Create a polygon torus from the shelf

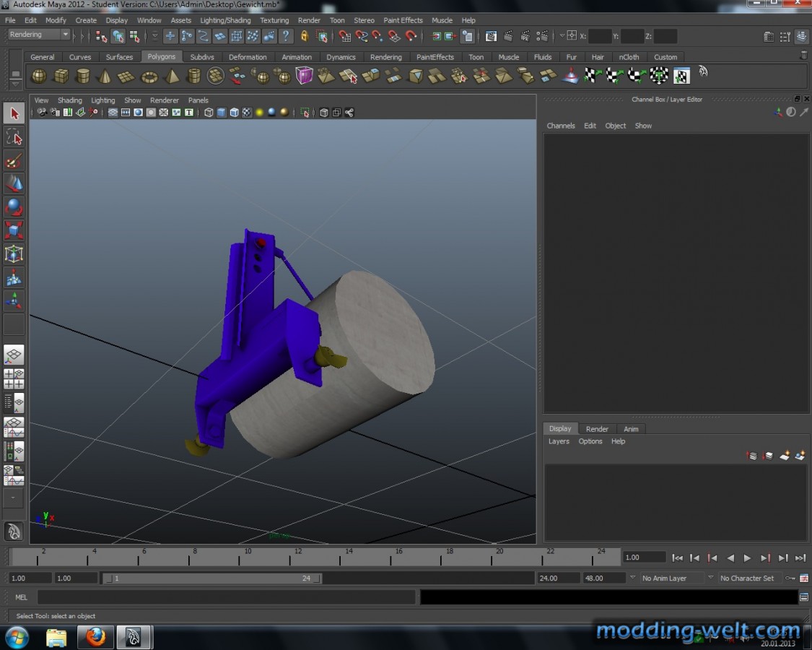point(149,77)
